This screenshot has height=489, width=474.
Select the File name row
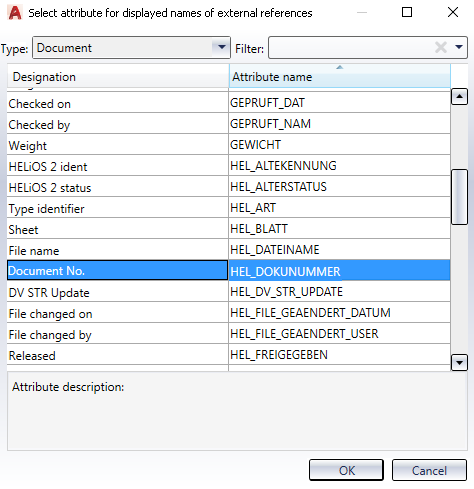[228, 249]
